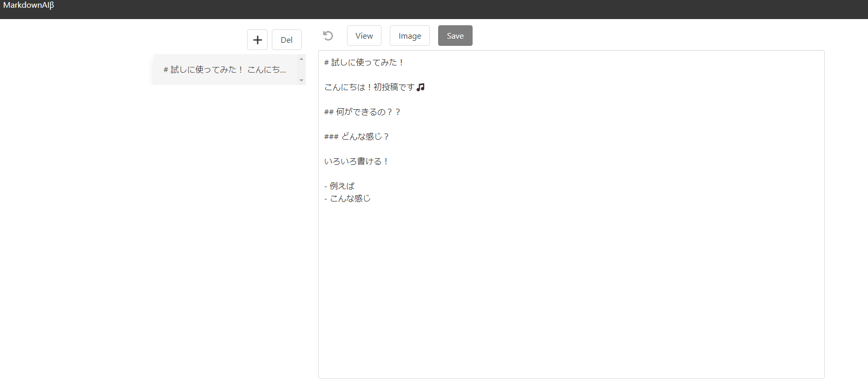Click the list item '- 例えば'
This screenshot has width=868, height=386.
click(x=339, y=186)
